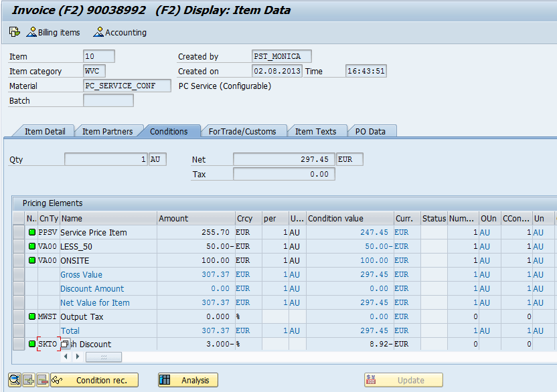Image resolution: width=557 pixels, height=392 pixels.
Task: Click inside the Batch input field
Action: click(107, 100)
